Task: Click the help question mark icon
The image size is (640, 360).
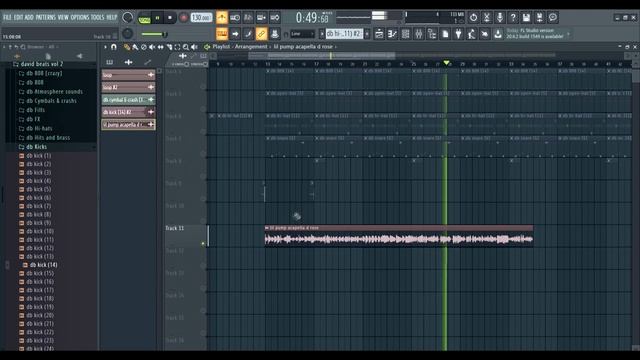Action: coord(513,18)
